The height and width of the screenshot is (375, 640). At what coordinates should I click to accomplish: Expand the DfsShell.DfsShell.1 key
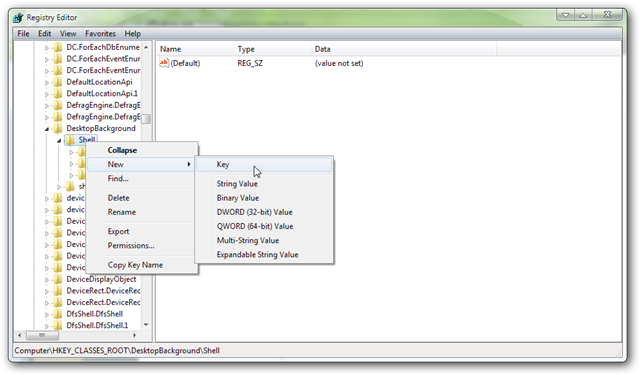47,326
